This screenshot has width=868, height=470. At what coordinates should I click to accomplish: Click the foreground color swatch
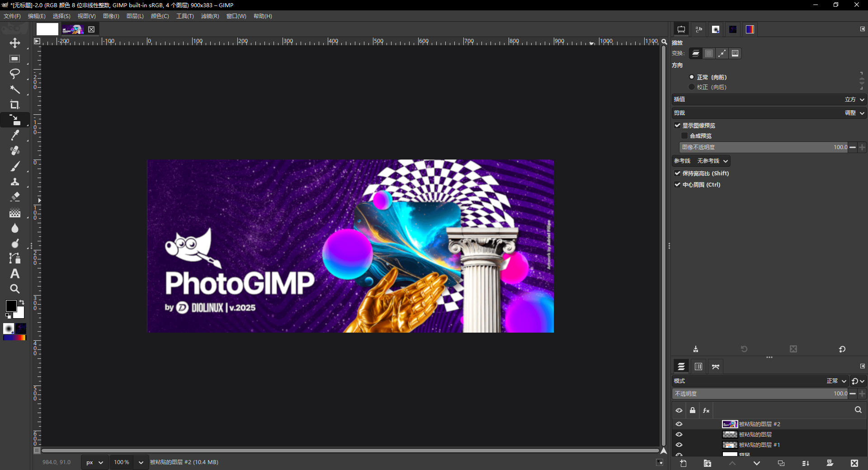(11, 306)
